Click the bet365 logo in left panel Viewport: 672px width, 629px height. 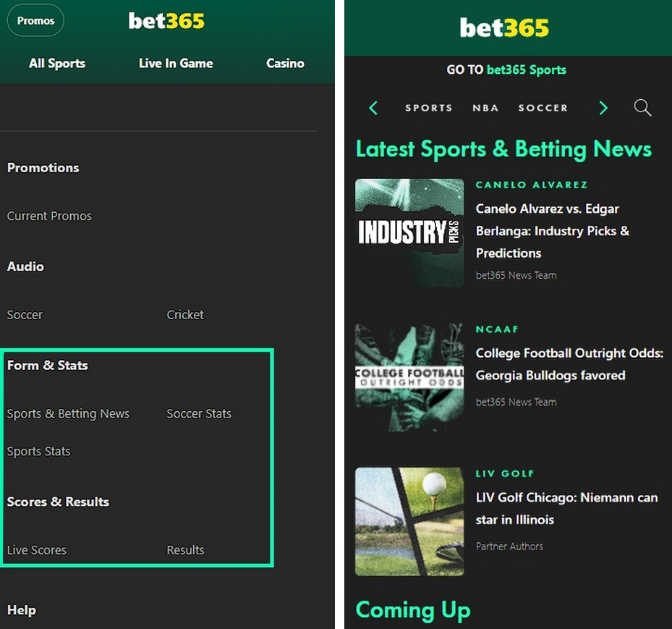[x=166, y=21]
